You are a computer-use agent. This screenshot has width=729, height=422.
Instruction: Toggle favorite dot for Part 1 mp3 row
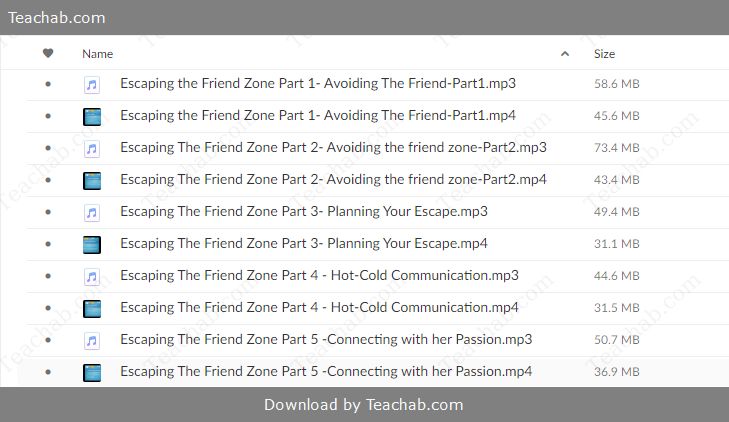click(48, 84)
